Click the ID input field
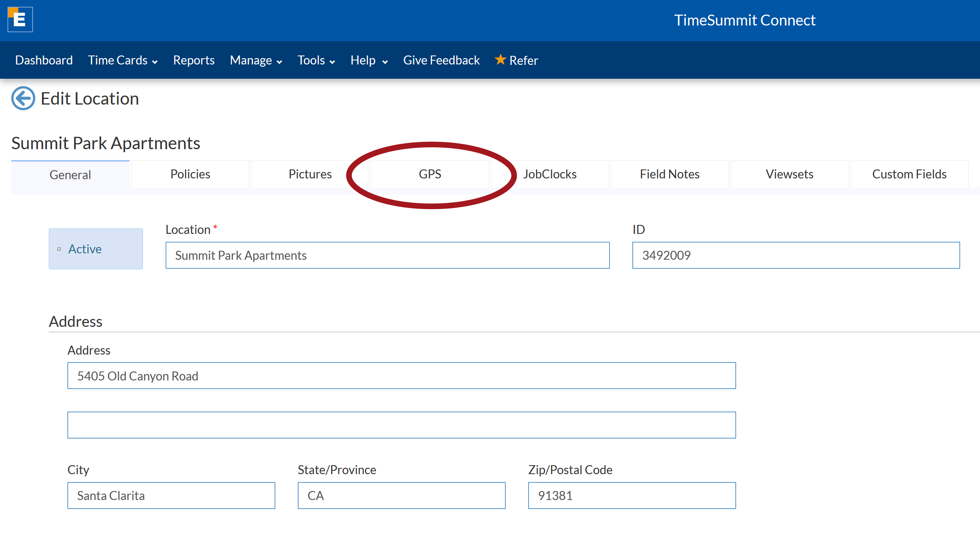This screenshot has width=980, height=533. [796, 255]
